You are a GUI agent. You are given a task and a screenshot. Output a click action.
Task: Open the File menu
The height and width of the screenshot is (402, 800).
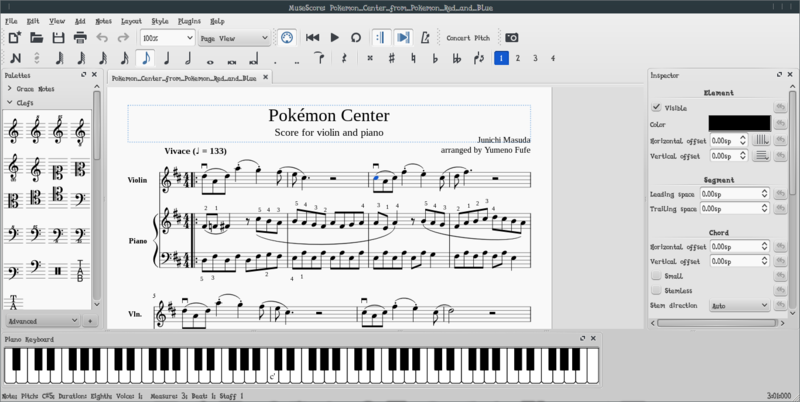[11, 21]
